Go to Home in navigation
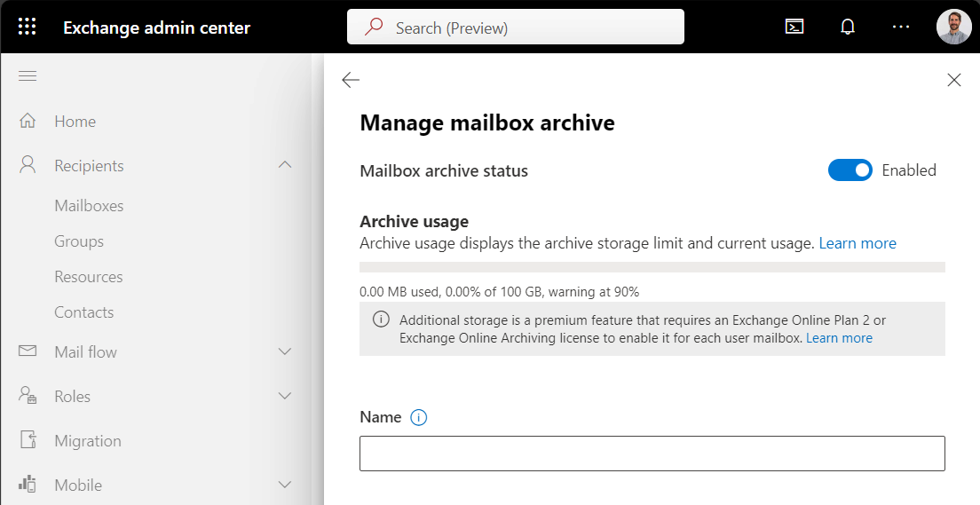The height and width of the screenshot is (505, 980). 75,122
